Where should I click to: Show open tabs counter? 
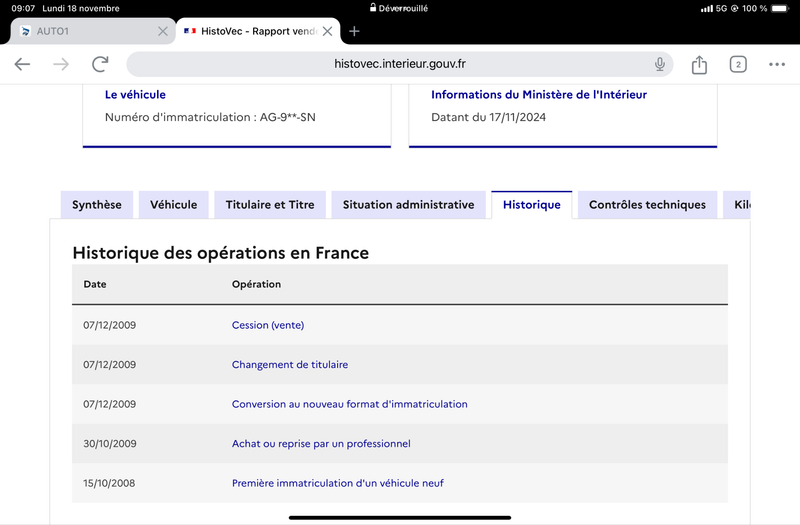[738, 64]
